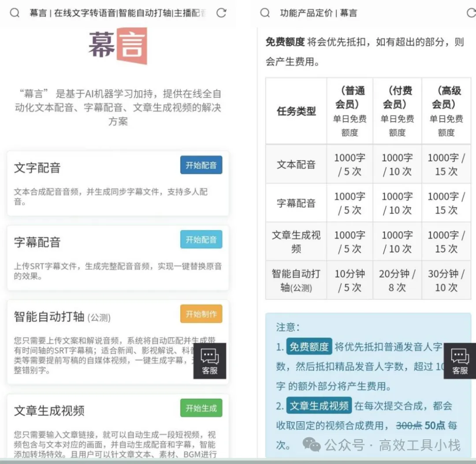The width and height of the screenshot is (476, 464).
Task: Click the 开始配音 button for 字幕配音
Action: point(201,239)
